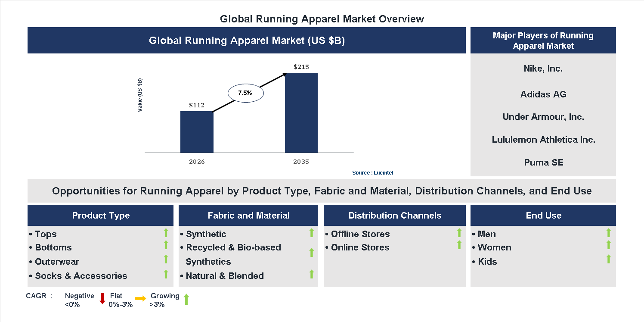Image resolution: width=644 pixels, height=322 pixels.
Task: Click the yellow Flat CAGR arrow icon
Action: tap(140, 298)
